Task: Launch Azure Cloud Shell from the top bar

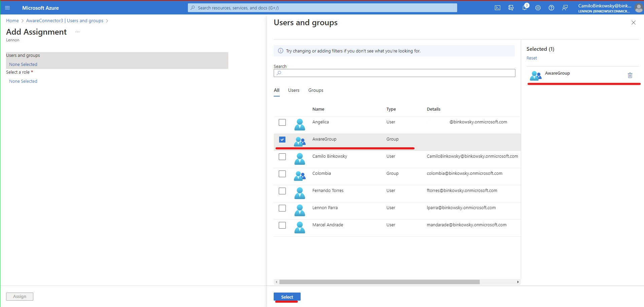Action: [x=498, y=7]
